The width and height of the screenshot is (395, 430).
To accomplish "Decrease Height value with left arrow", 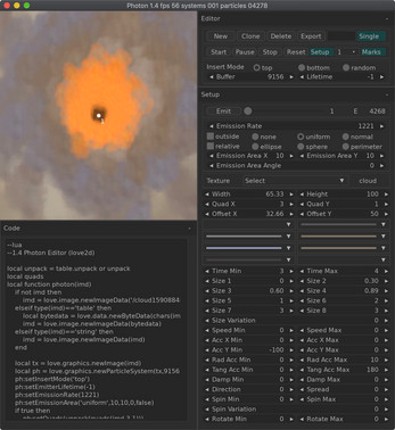I will [302, 194].
